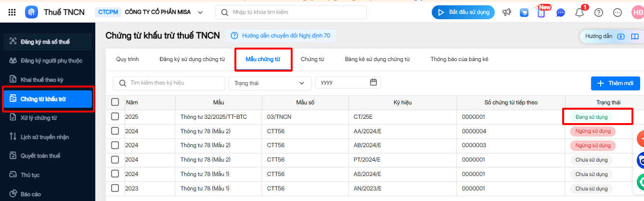The image size is (644, 201).
Task: Click the chat messages icon
Action: pyautogui.click(x=560, y=13)
